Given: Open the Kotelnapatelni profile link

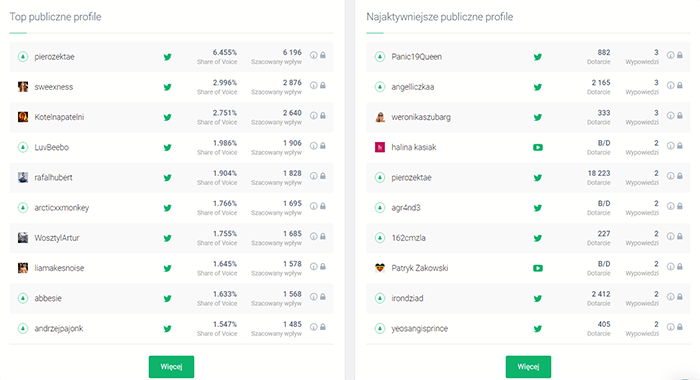Looking at the screenshot, I should coord(59,117).
